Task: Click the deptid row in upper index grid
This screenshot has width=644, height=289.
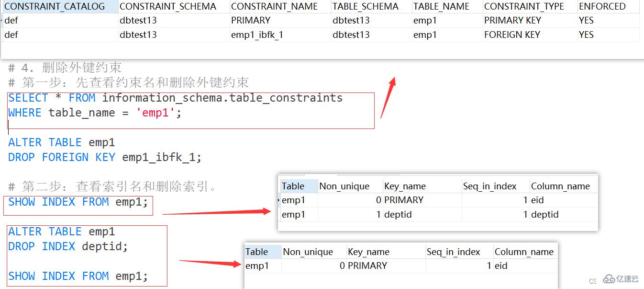Action: click(400, 215)
